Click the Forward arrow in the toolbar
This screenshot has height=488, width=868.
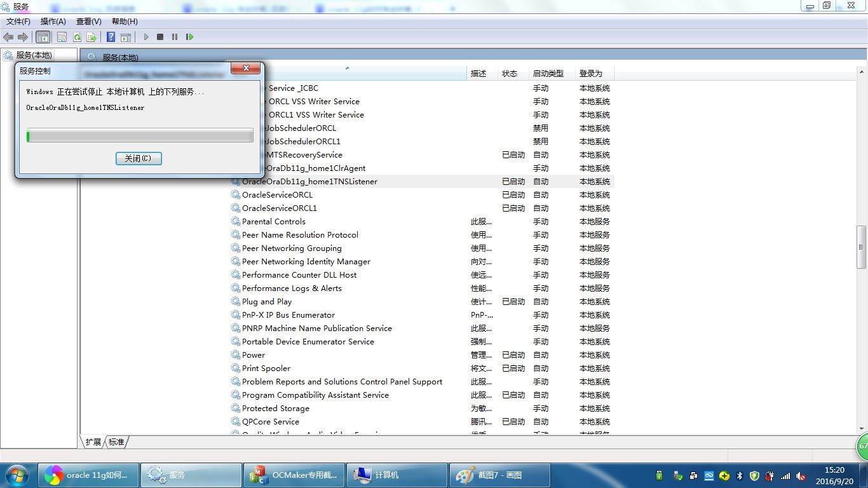[23, 37]
